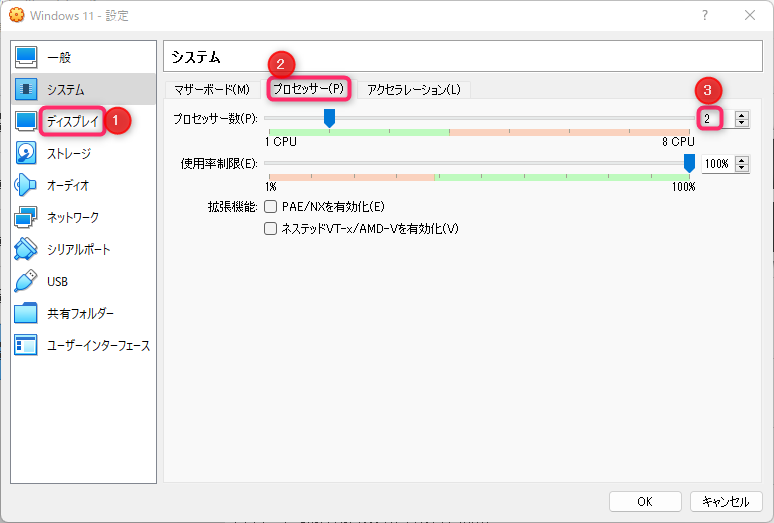
Task: Open 共有フォルダー category label
Action: pyautogui.click(x=80, y=314)
